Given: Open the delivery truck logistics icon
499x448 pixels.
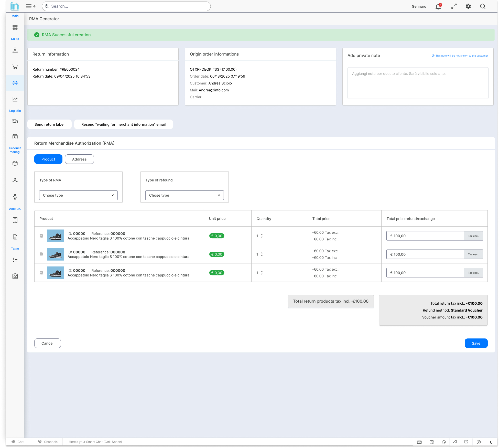Looking at the screenshot, I should 15,121.
